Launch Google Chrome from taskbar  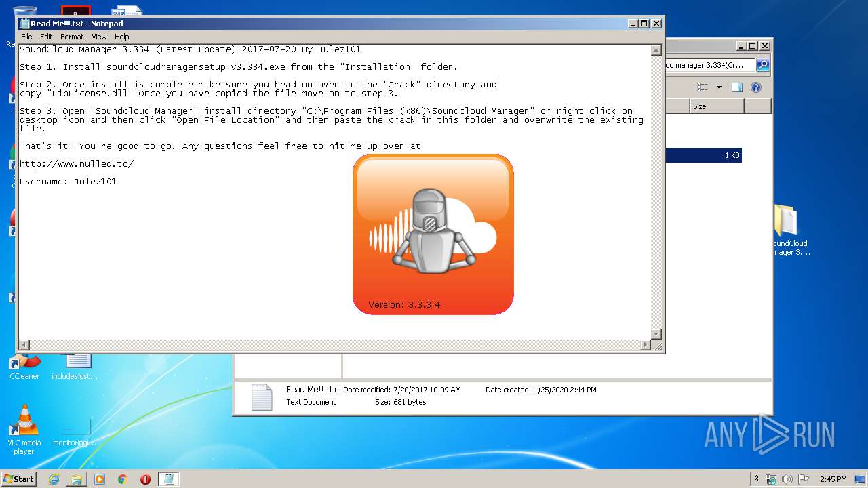123,479
